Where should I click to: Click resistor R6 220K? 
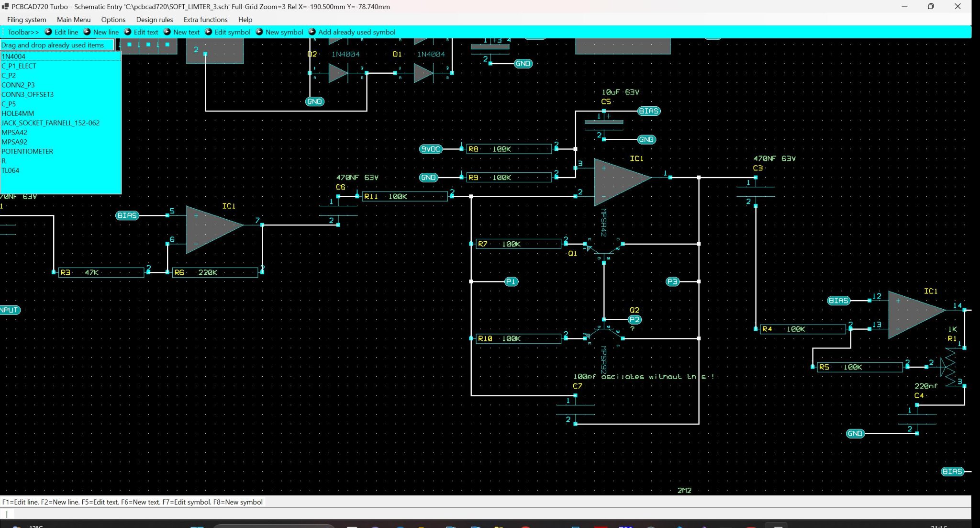(215, 272)
